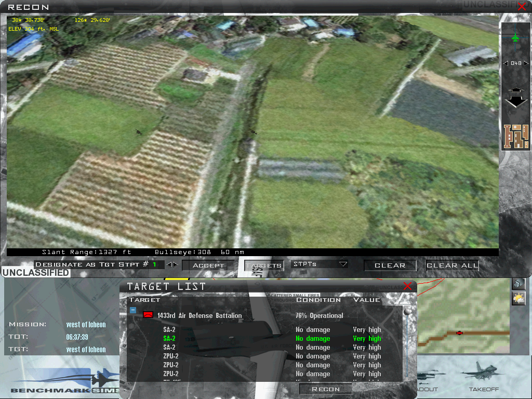Select the first ZPU-2 target entry
Screen dimensions: 532x399
coord(171,356)
